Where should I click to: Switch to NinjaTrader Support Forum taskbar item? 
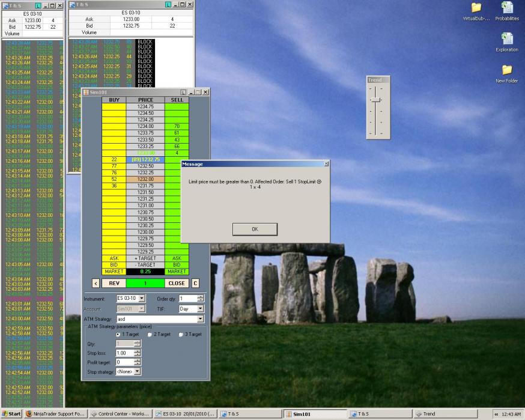coord(56,414)
